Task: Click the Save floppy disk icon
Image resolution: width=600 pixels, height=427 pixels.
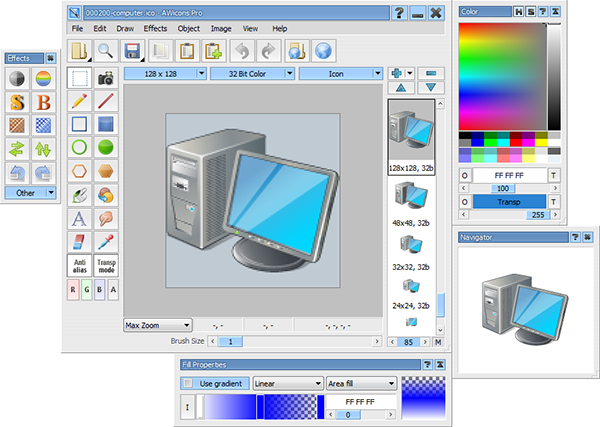Action: (131, 50)
